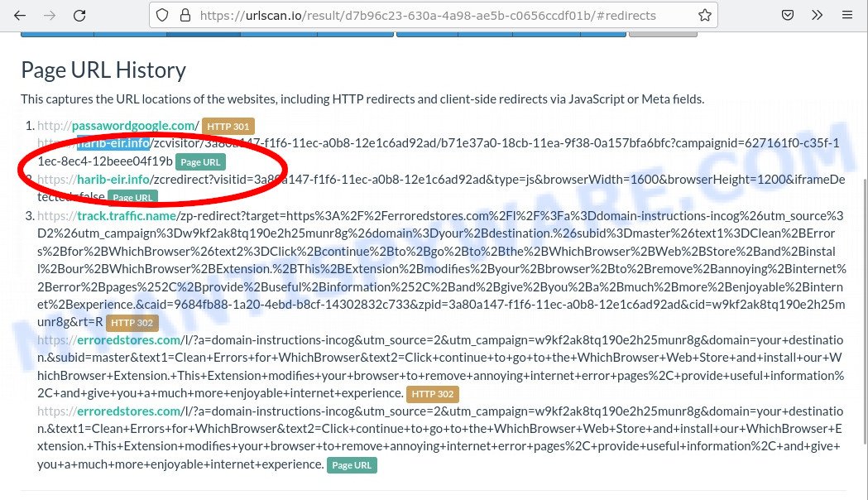
Task: Select the HTTP 302 badge after rt=R
Action: click(x=132, y=323)
